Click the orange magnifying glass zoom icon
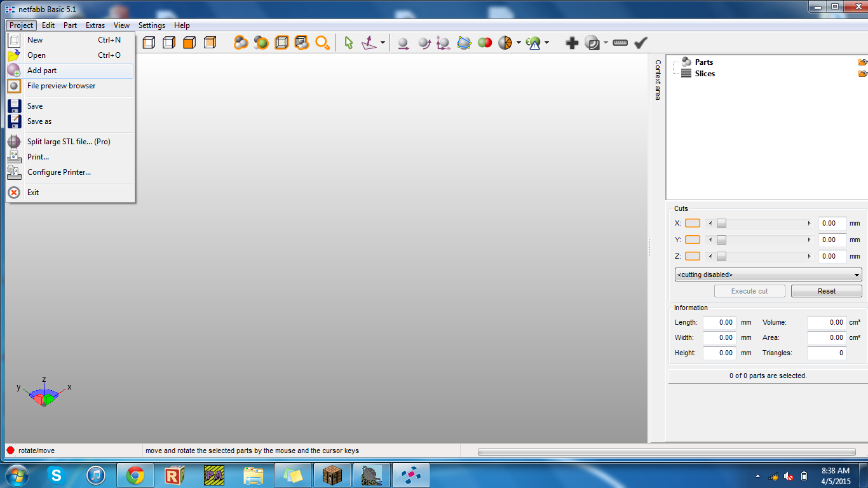This screenshot has width=868, height=488. (x=322, y=43)
